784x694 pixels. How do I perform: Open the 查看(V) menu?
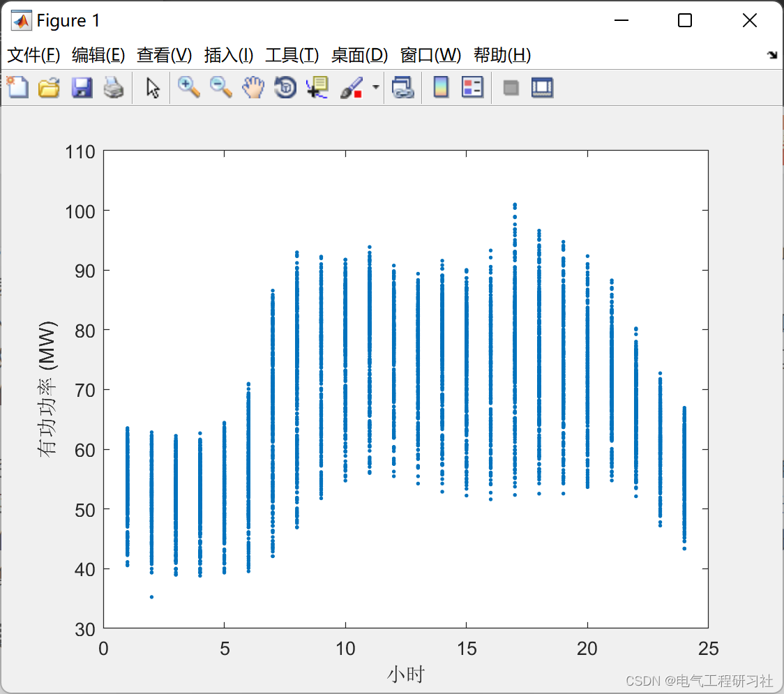(x=164, y=55)
